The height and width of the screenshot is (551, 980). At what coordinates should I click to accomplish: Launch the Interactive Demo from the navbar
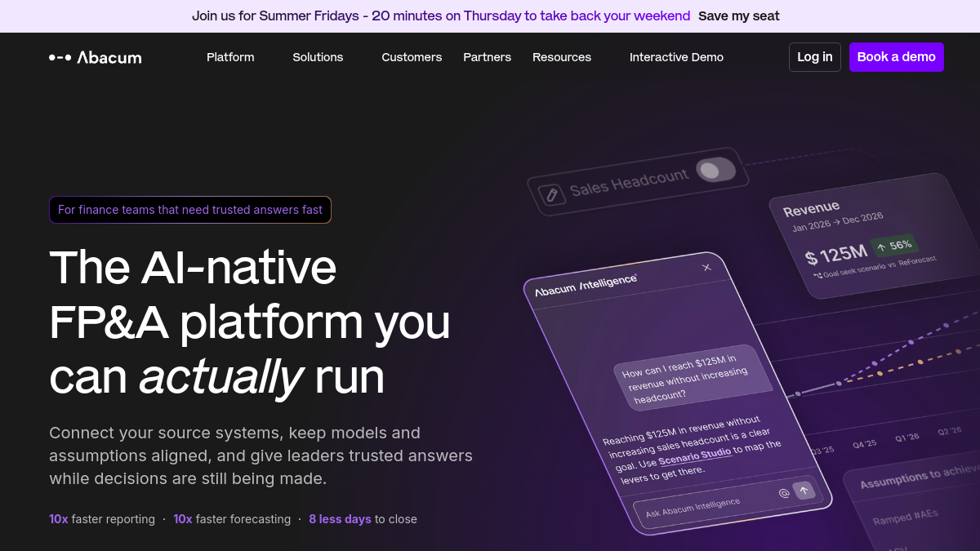(x=676, y=57)
